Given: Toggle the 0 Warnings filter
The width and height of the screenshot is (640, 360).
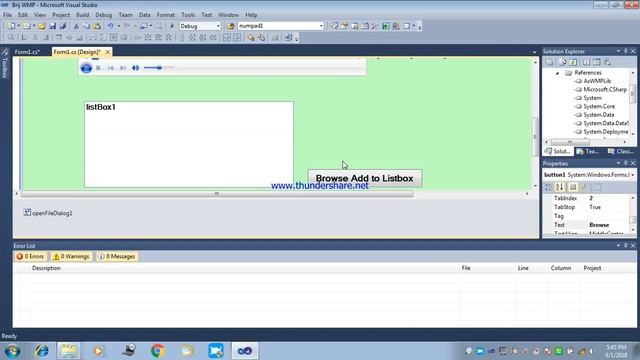Looking at the screenshot, I should [71, 256].
